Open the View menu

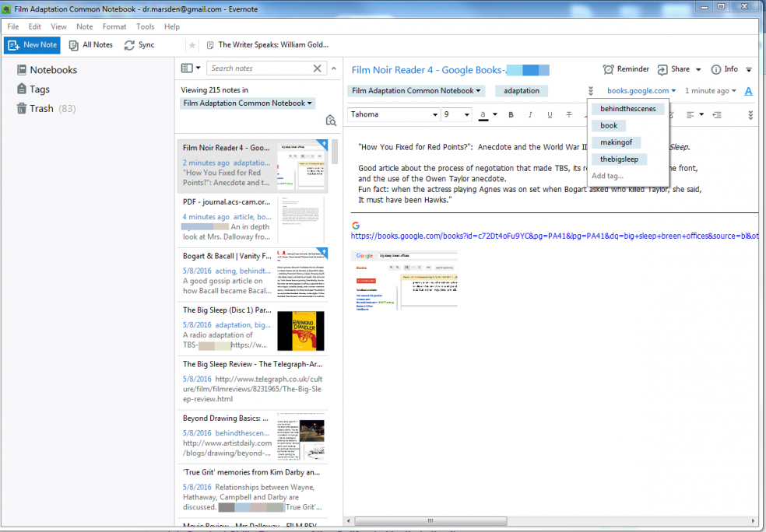58,26
